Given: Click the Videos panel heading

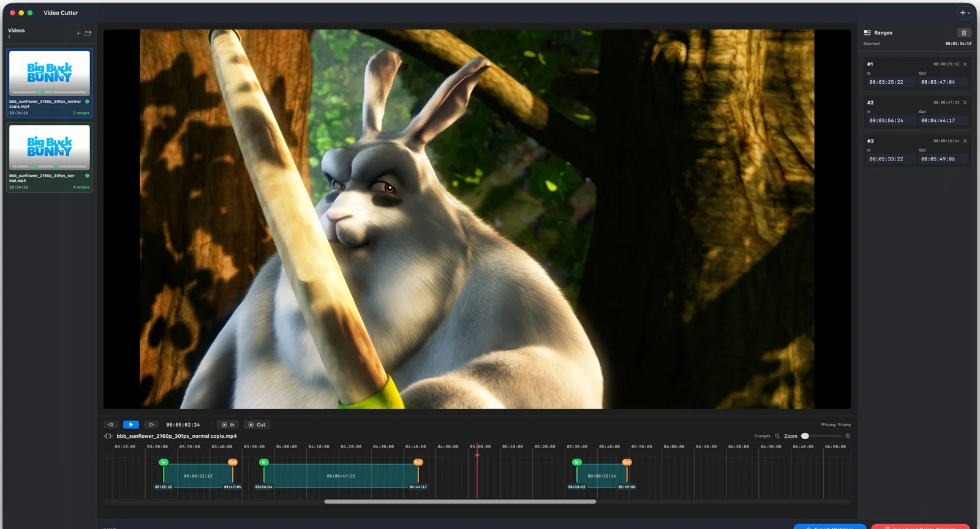Looking at the screenshot, I should click(17, 30).
